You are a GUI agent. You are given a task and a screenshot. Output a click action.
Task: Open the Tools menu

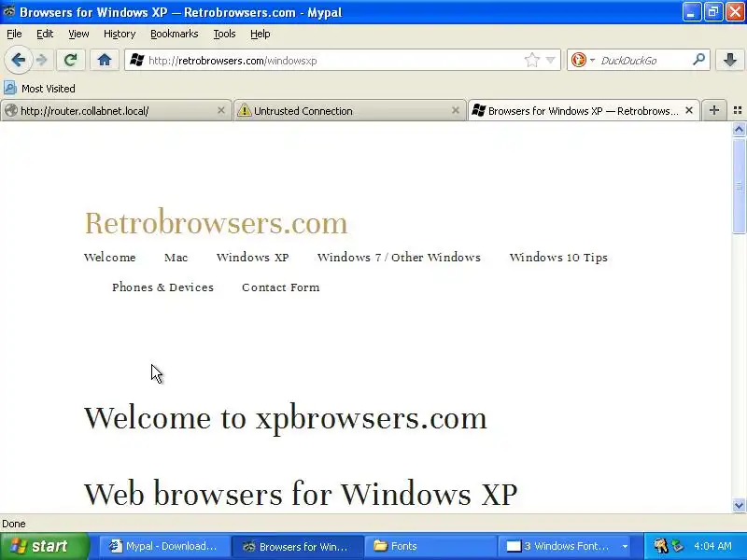(224, 34)
